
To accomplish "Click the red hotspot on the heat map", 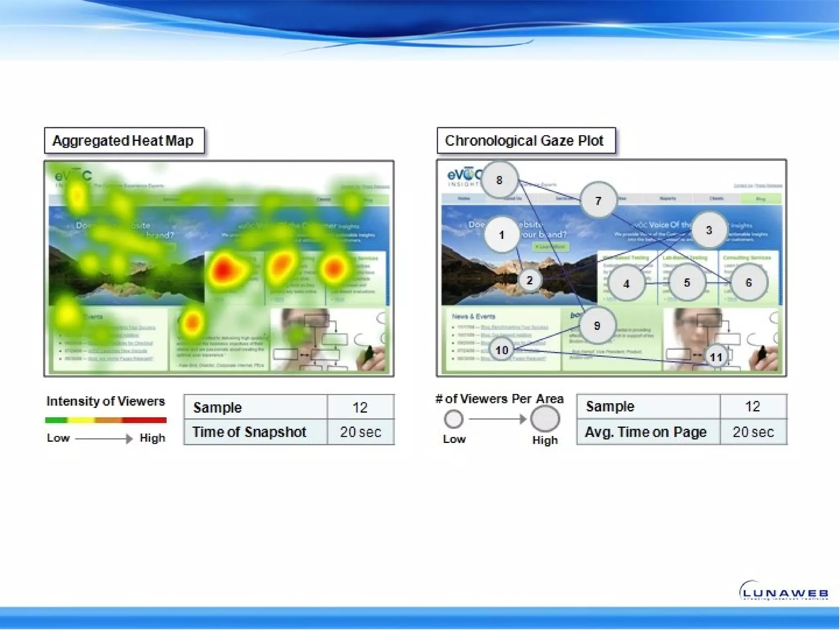I will click(223, 269).
